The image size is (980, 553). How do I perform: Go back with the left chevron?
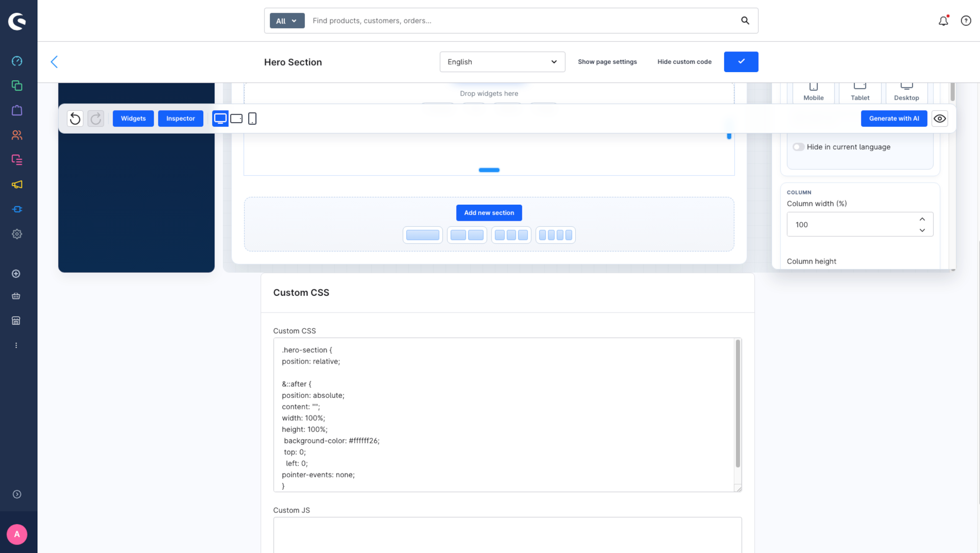54,62
